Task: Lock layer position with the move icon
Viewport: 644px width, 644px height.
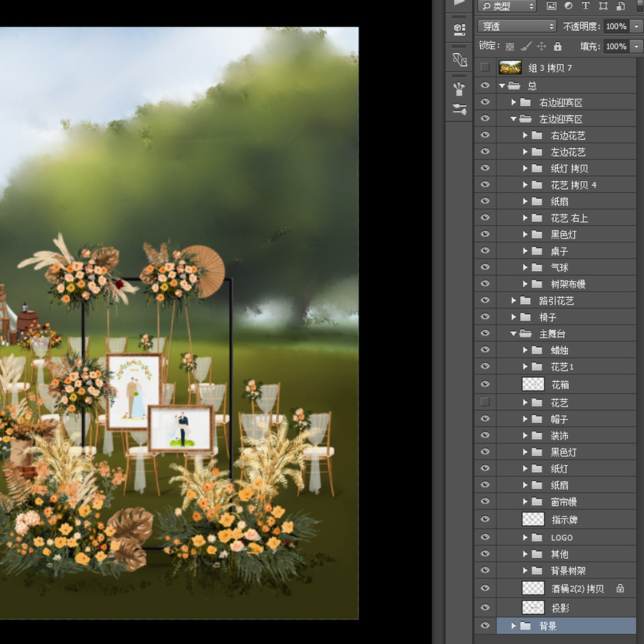Action: [542, 46]
